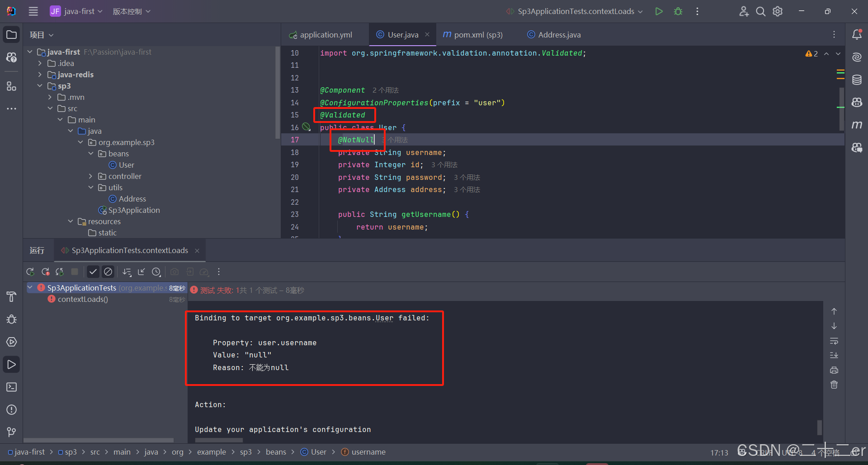Open more run actions menu

pos(697,11)
